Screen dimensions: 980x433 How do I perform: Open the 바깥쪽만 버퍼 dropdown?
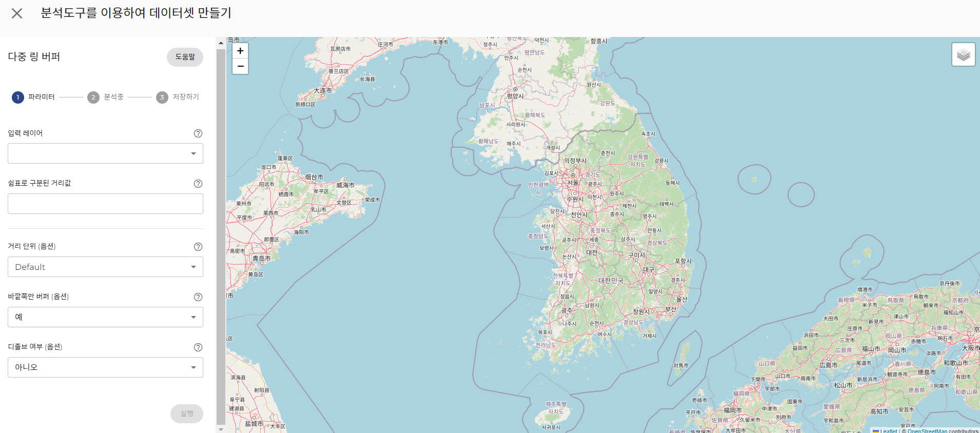pyautogui.click(x=105, y=317)
